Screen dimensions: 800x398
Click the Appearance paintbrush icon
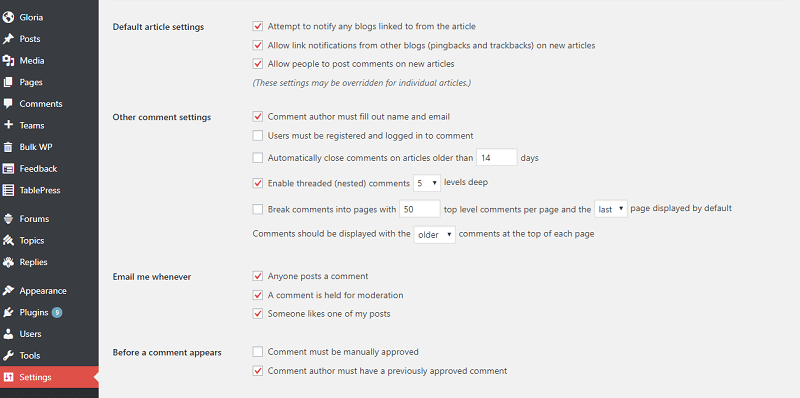[8, 291]
